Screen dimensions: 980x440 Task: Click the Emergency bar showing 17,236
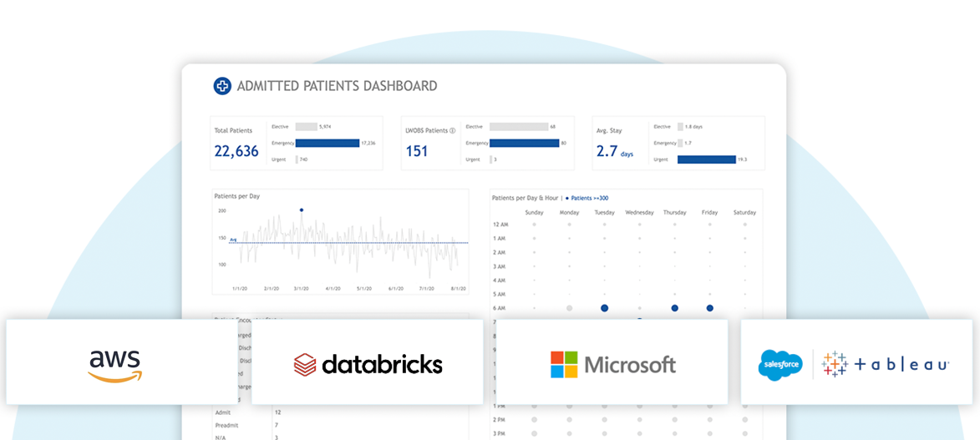[328, 143]
